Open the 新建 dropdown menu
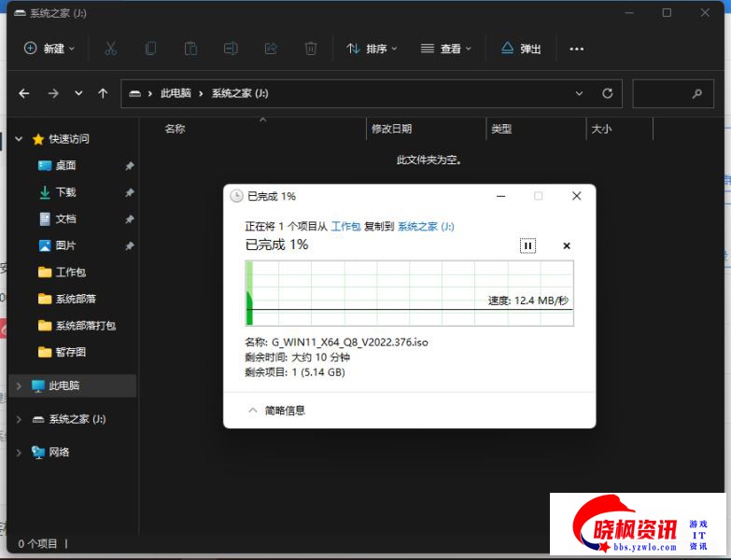 (49, 49)
